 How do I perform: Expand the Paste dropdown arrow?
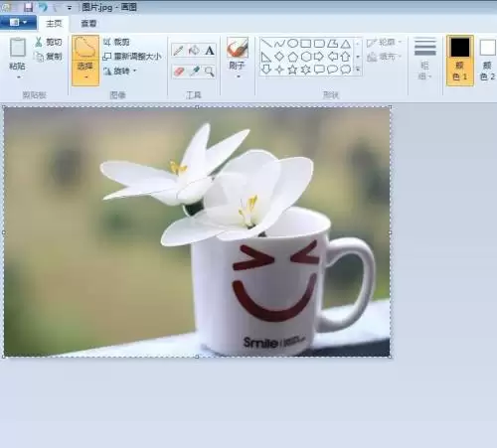pyautogui.click(x=18, y=77)
